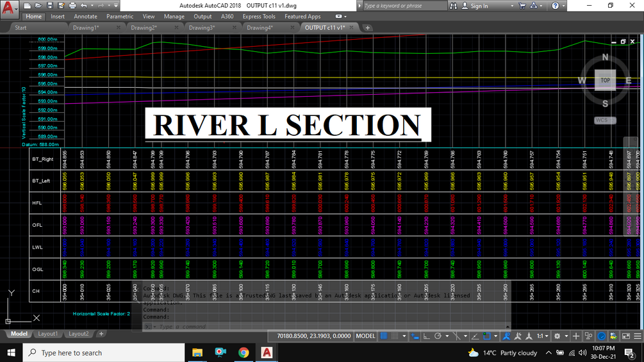
Task: Click the binoculars search icon
Action: (454, 6)
